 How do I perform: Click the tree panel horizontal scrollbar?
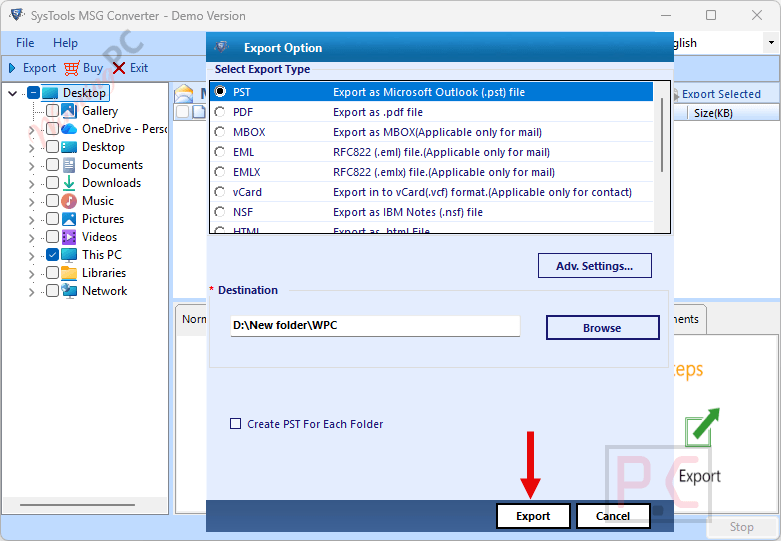pyautogui.click(x=77, y=505)
